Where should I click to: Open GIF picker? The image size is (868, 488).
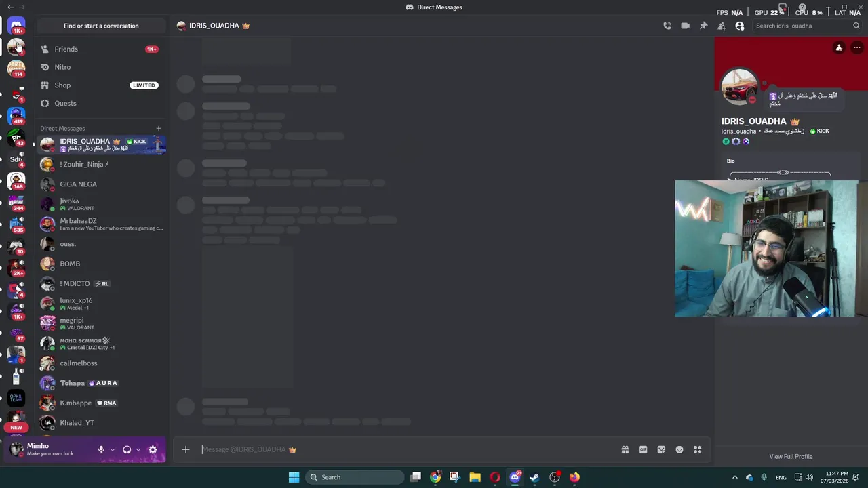(643, 449)
